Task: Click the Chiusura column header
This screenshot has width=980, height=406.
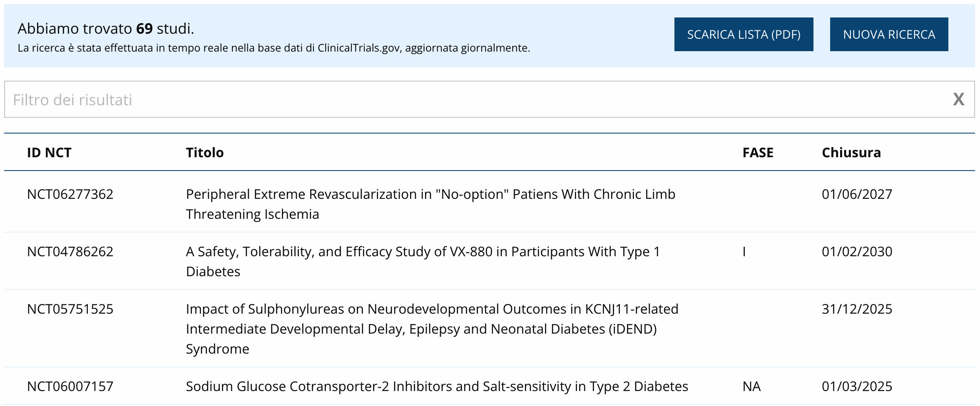Action: 851,153
